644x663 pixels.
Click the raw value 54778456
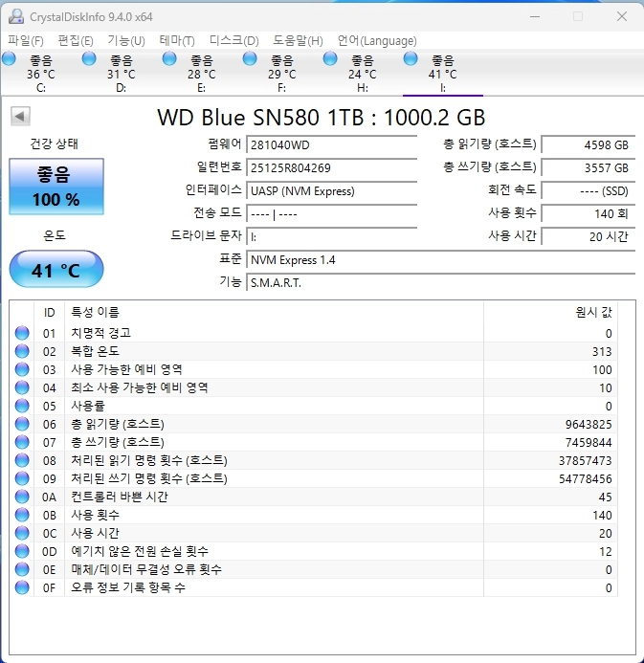[x=586, y=478]
